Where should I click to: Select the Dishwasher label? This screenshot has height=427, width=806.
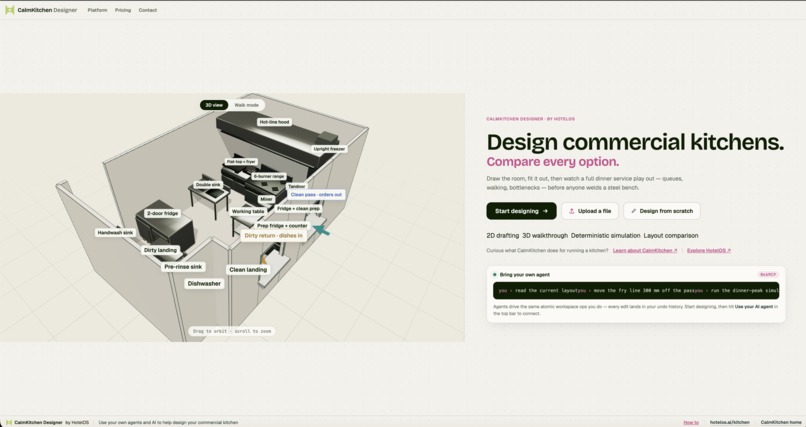click(x=204, y=283)
